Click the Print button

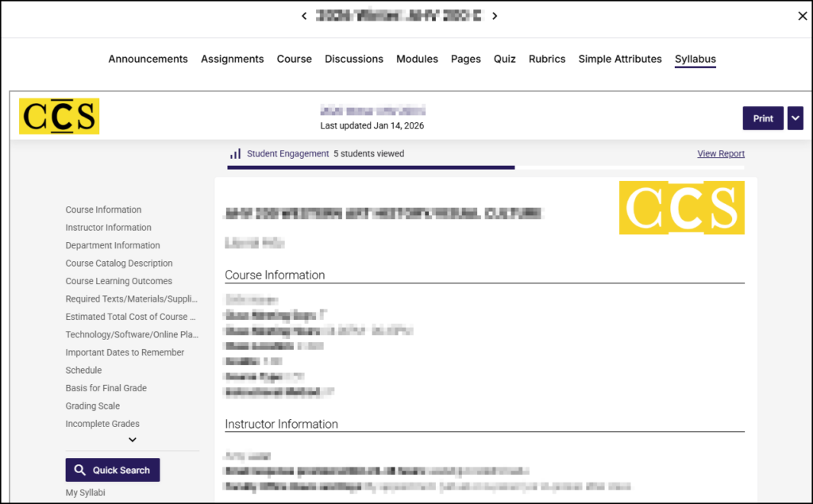[x=762, y=117]
